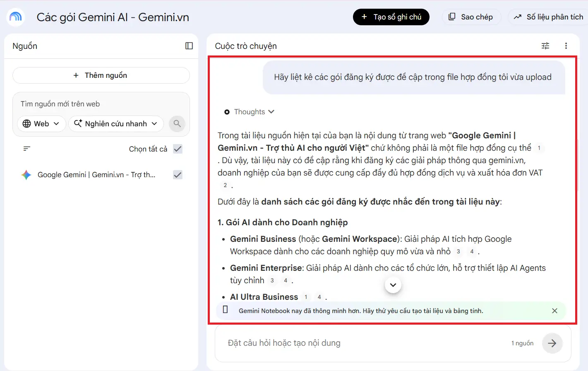The height and width of the screenshot is (371, 588).
Task: Click the Gemini star icon of the source
Action: (26, 175)
